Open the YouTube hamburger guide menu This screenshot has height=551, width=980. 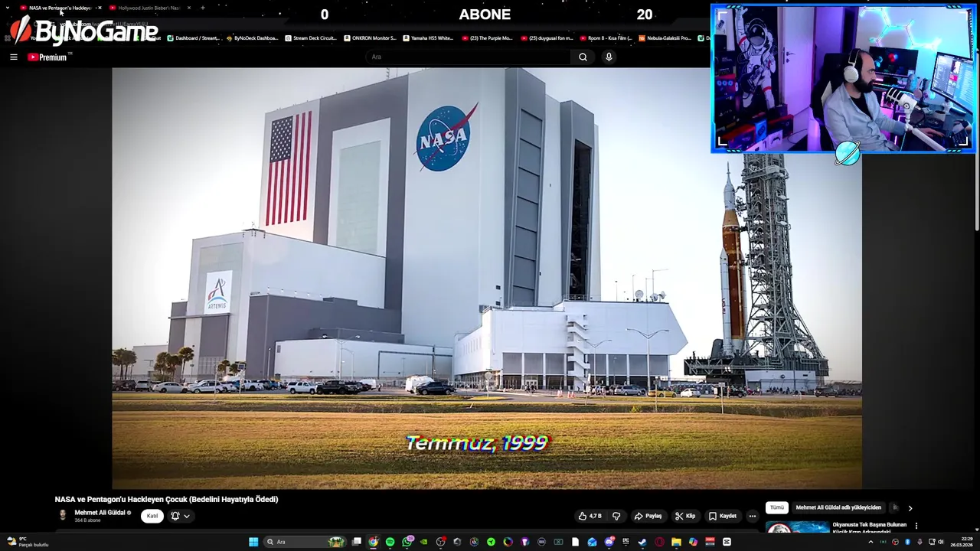click(13, 57)
